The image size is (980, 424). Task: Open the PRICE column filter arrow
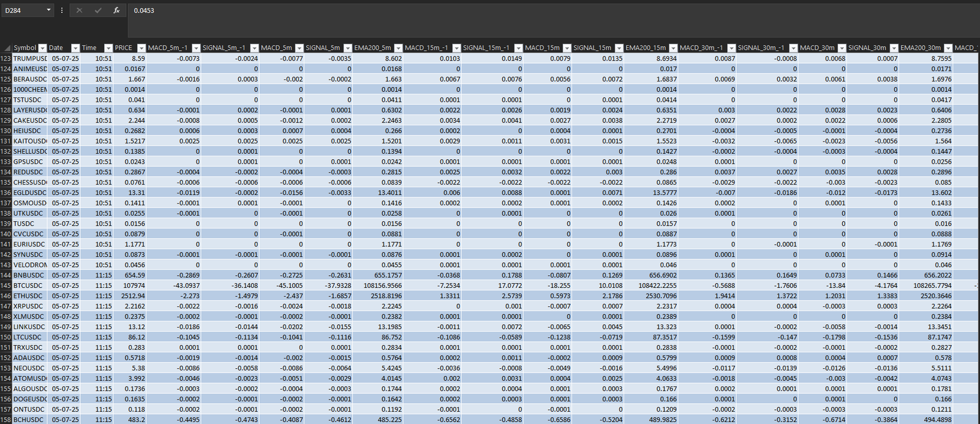141,48
